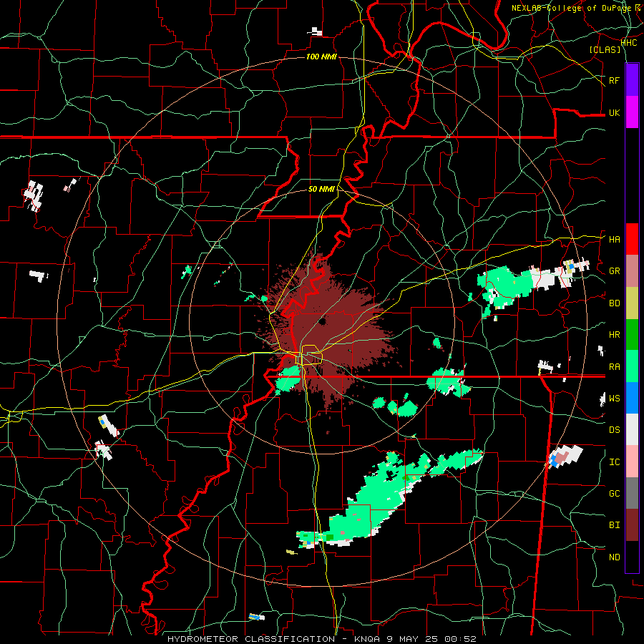Click the RA legend label
The height and width of the screenshot is (644, 644).
pos(614,367)
